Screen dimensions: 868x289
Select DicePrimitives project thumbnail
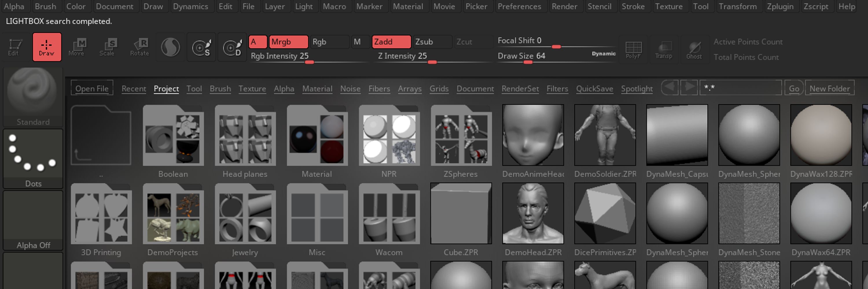pos(605,214)
